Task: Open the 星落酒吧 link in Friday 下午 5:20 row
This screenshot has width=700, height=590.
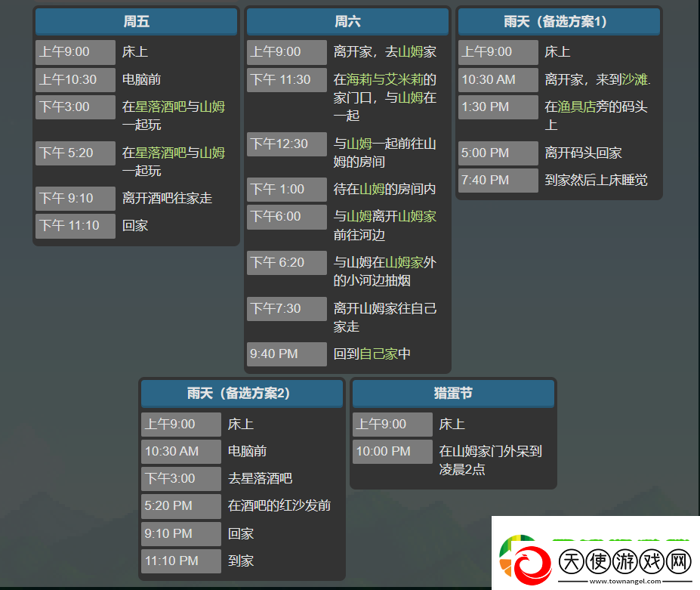Action: [x=161, y=153]
